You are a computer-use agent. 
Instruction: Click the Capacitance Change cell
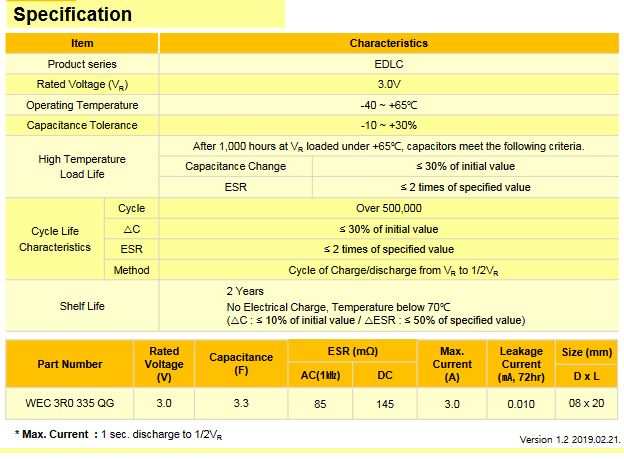236,166
